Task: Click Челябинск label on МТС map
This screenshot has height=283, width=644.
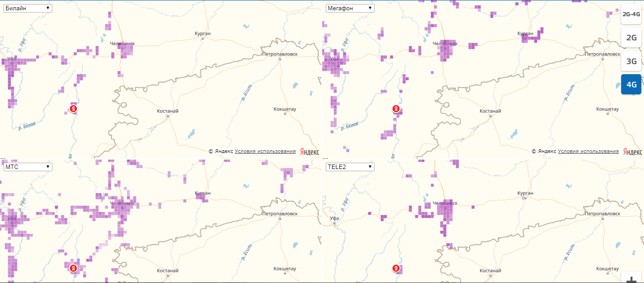Action: click(x=123, y=203)
